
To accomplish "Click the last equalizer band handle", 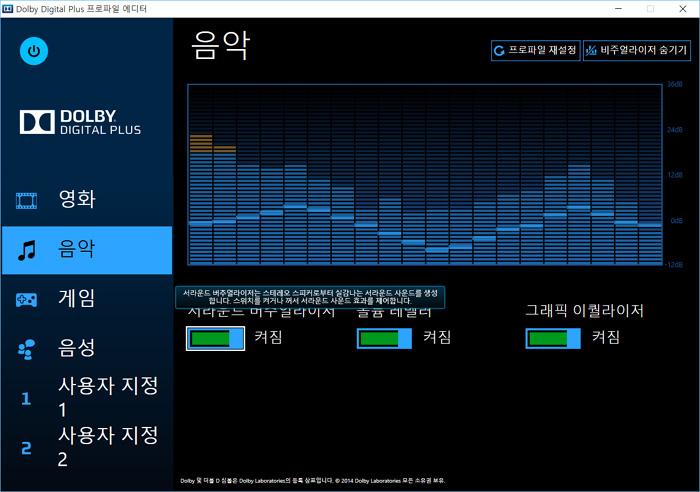I will (650, 225).
